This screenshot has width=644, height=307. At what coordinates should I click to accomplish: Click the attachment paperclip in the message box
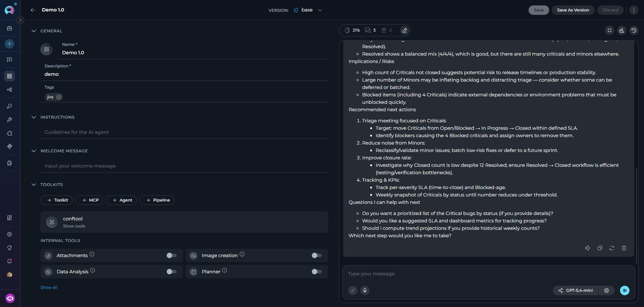(353, 290)
